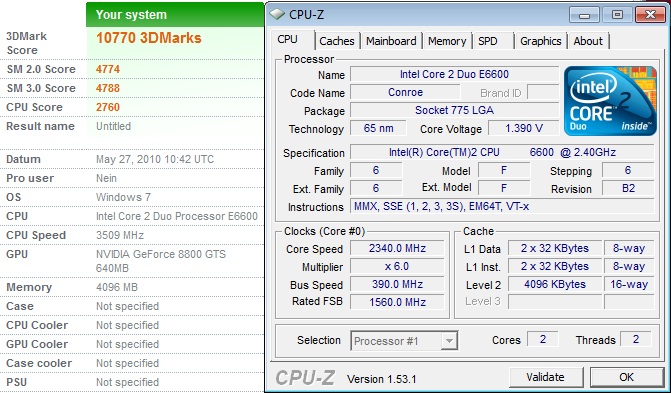Click the SM 2.0 Score value 4774

[x=108, y=69]
